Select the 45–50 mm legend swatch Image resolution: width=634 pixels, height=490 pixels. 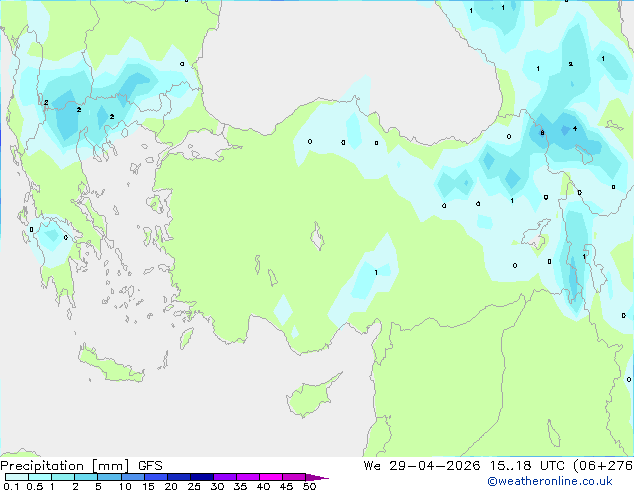[x=294, y=477]
